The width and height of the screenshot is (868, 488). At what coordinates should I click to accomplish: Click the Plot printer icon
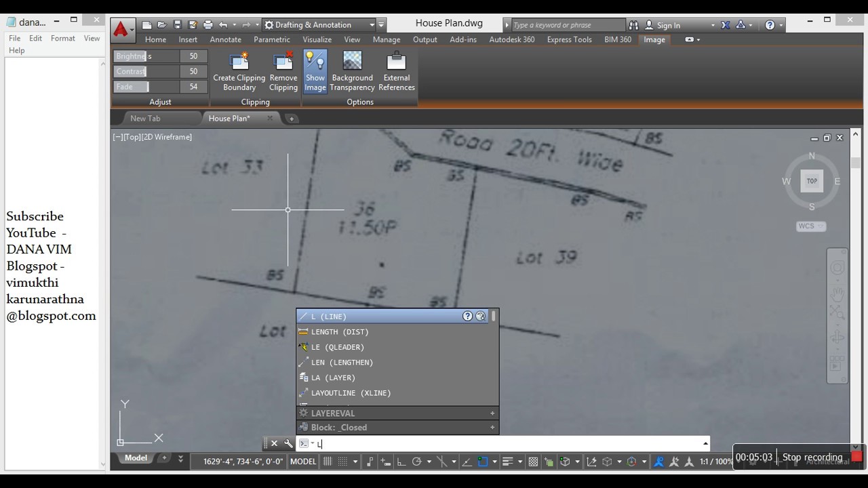[x=208, y=25]
